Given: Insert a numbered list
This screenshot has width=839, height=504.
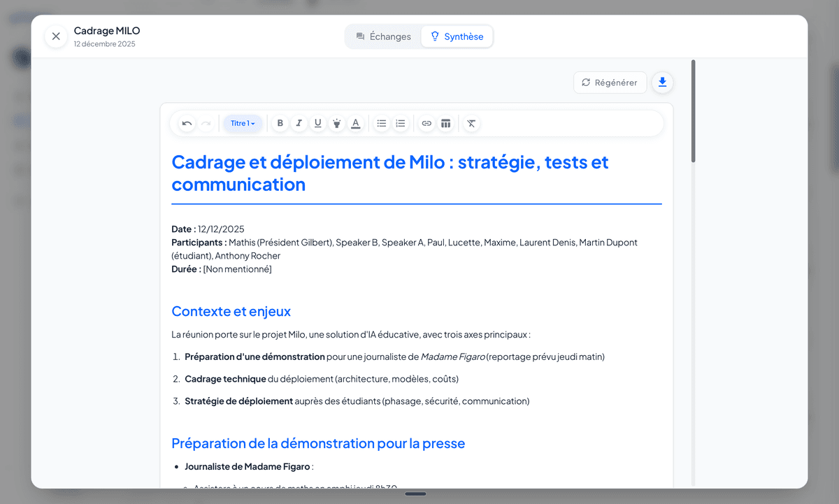Looking at the screenshot, I should click(401, 124).
